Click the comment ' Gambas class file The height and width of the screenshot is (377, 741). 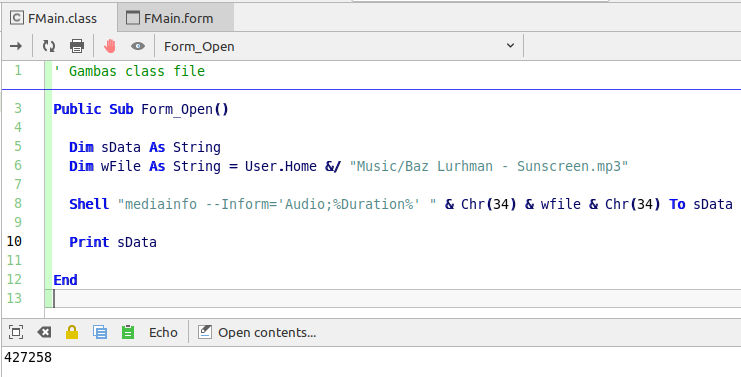point(129,71)
